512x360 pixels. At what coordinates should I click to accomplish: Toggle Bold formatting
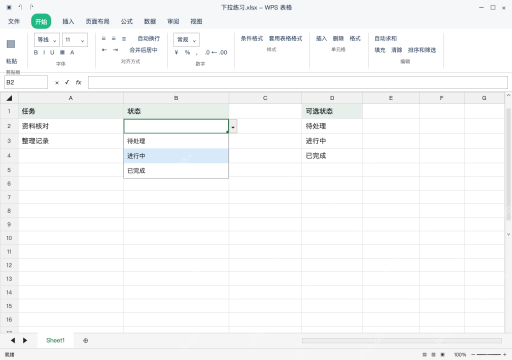(36, 52)
